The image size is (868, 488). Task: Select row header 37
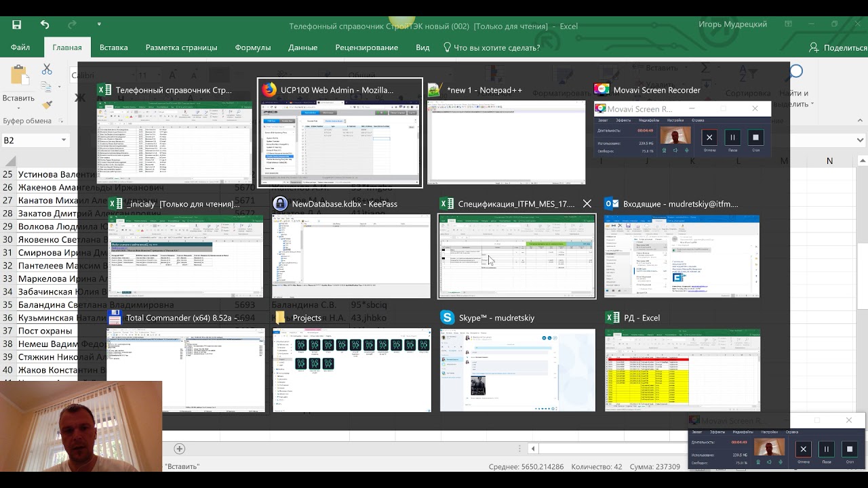coord(7,331)
